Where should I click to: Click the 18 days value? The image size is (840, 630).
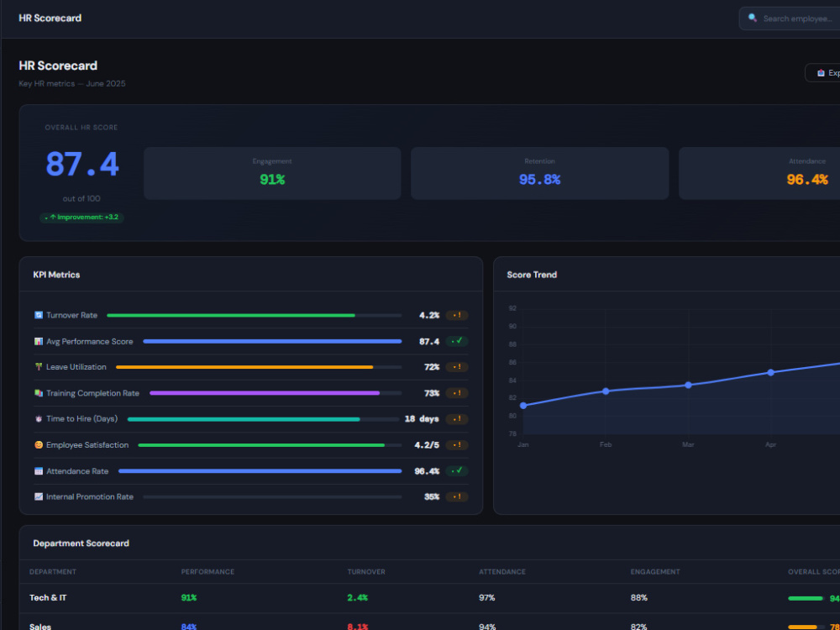[422, 419]
